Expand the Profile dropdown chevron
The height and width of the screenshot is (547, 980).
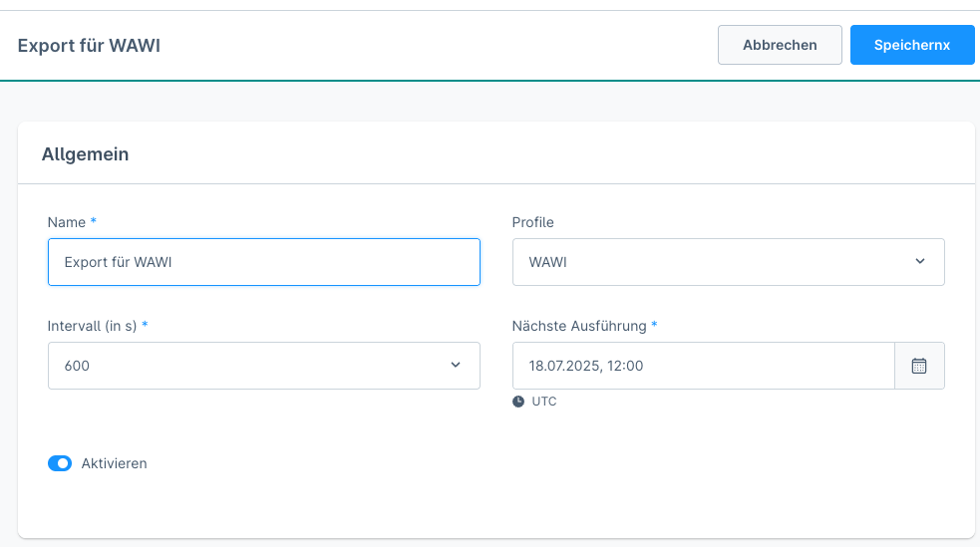coord(919,261)
